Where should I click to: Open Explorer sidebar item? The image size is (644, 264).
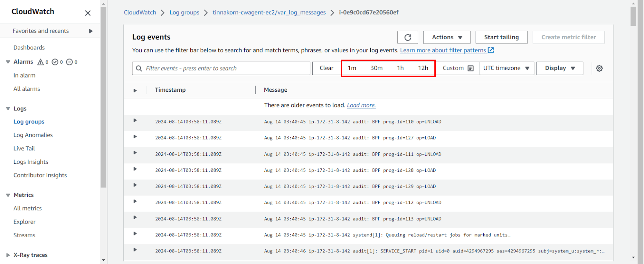coord(24,222)
